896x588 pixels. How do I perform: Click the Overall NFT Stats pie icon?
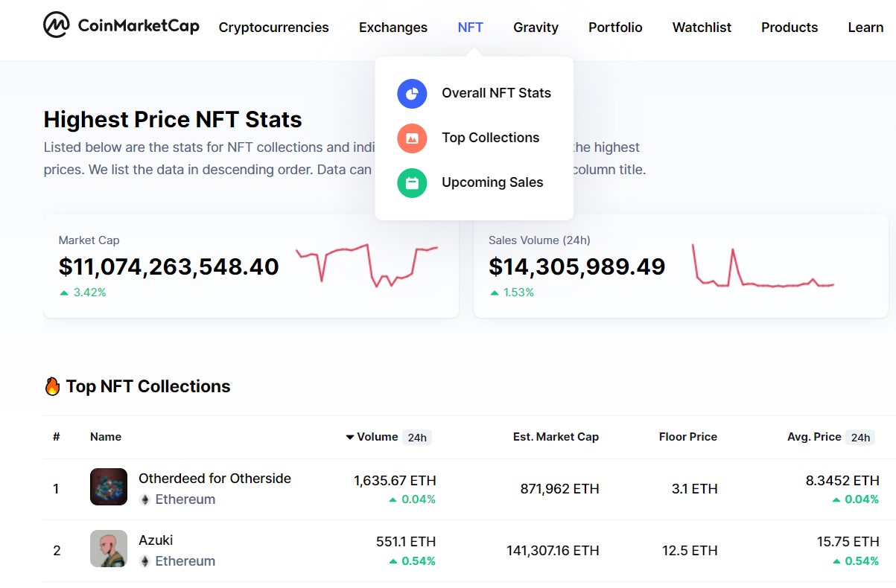point(412,94)
